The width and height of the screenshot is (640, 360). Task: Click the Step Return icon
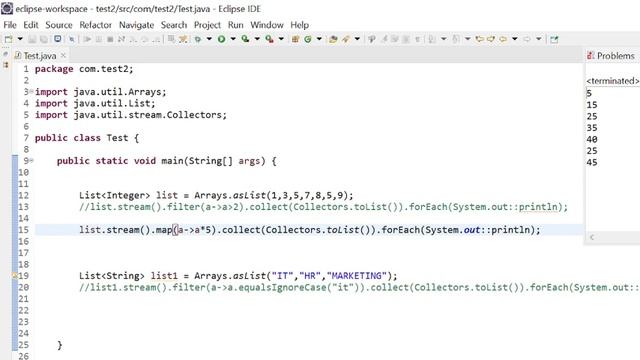156,39
